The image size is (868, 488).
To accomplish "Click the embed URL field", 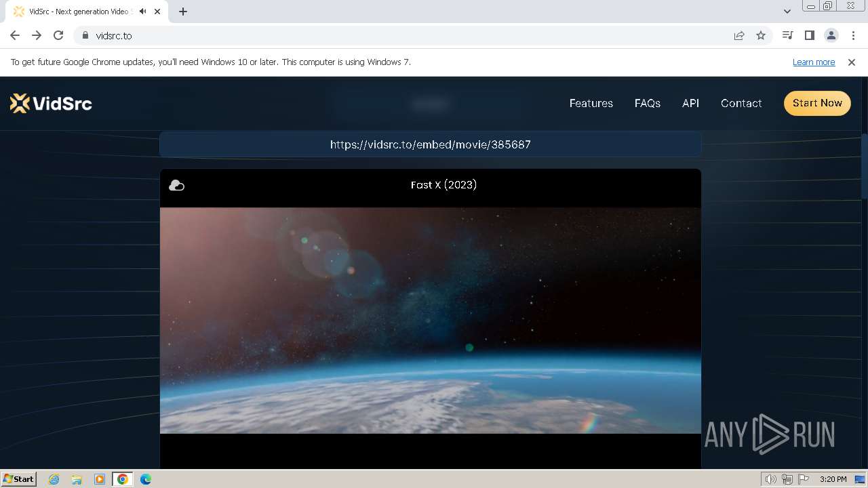I will [430, 144].
